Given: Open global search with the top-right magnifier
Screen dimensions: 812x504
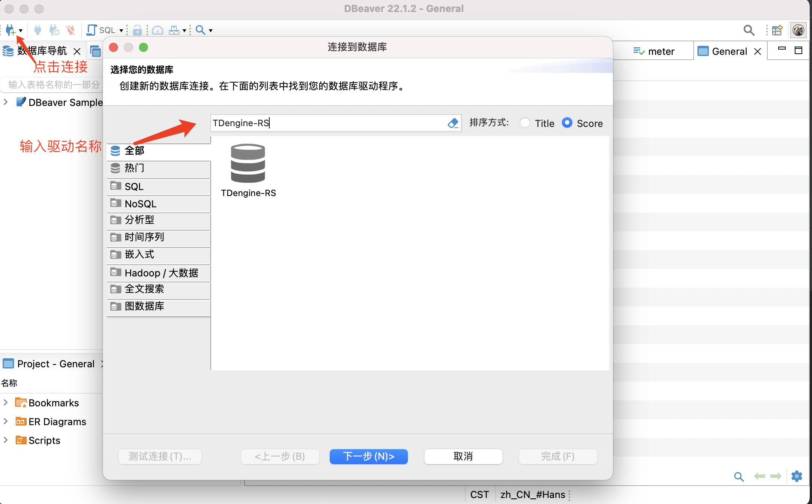Looking at the screenshot, I should click(749, 30).
